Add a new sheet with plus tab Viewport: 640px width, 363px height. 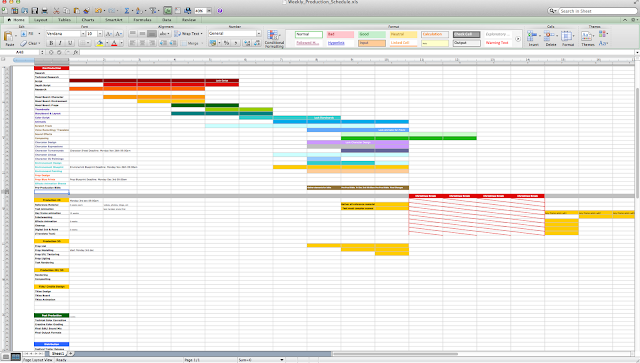click(71, 354)
